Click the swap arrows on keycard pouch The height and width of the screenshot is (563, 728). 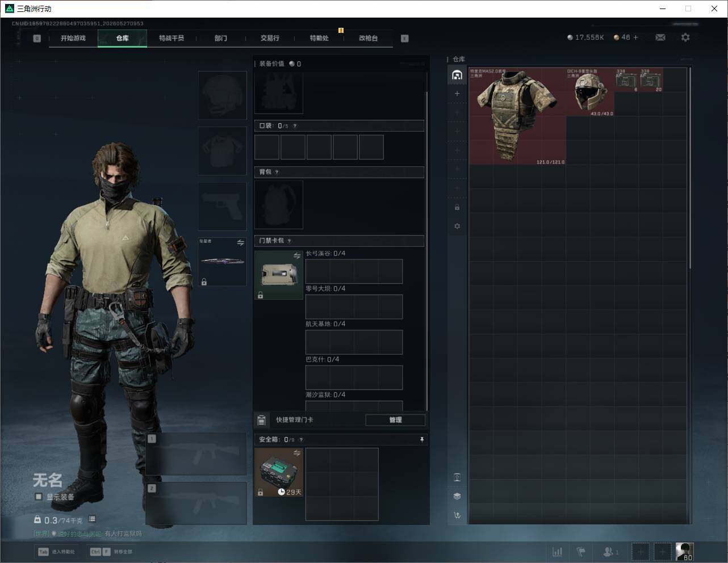(x=296, y=256)
